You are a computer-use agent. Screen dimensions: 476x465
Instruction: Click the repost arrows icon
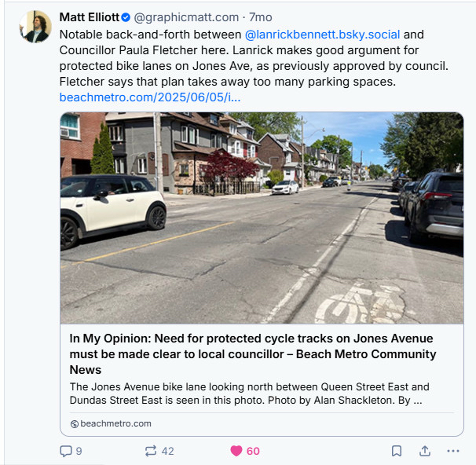click(151, 451)
